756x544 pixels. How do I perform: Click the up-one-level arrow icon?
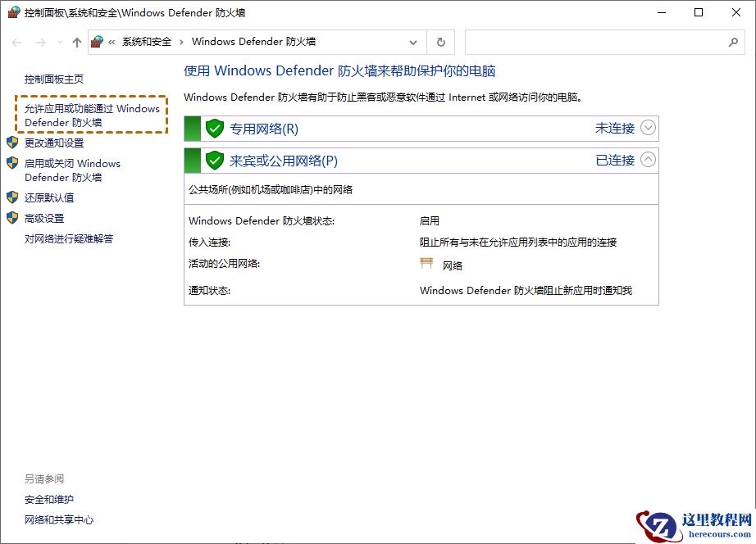tap(75, 42)
